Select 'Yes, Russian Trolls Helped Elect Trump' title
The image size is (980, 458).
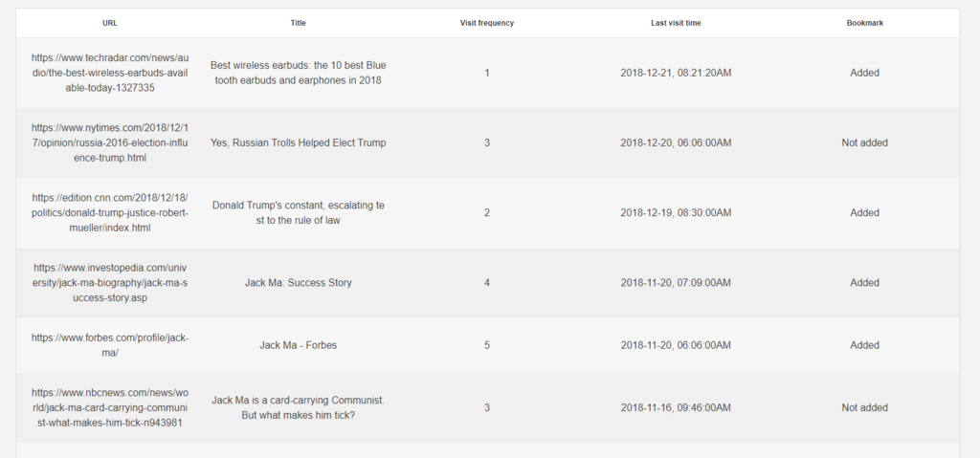(299, 143)
